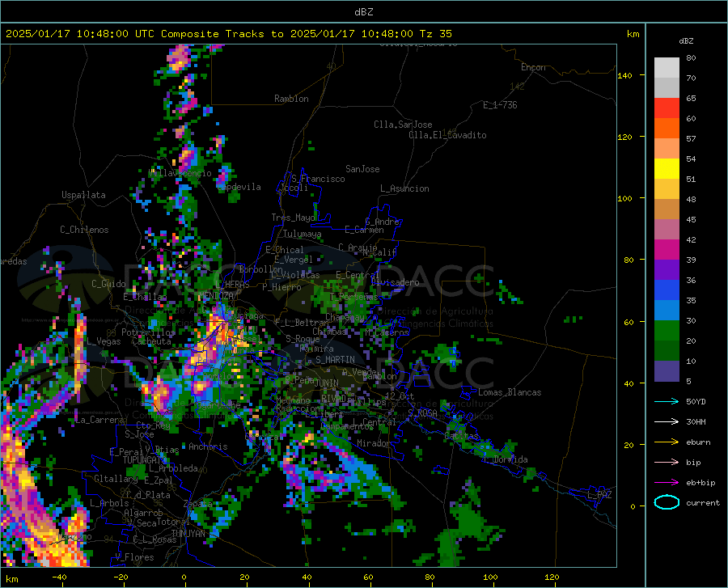Click the blue 36 dBZ color swatch
The width and height of the screenshot is (728, 588).
tap(667, 290)
